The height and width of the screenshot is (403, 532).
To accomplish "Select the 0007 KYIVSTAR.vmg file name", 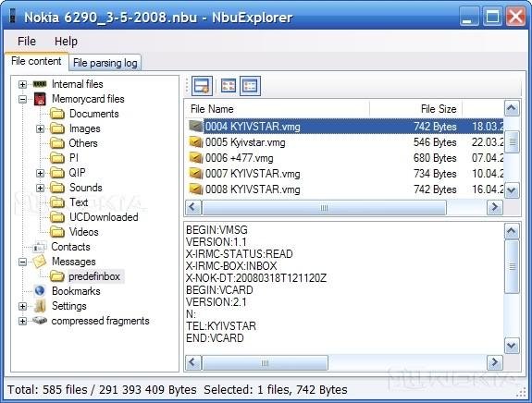I will click(x=253, y=174).
